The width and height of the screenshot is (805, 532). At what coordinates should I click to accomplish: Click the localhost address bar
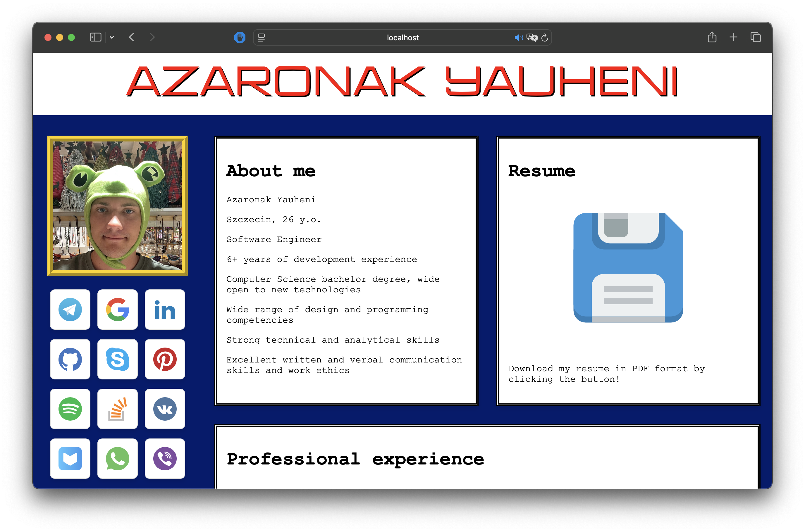(x=402, y=38)
